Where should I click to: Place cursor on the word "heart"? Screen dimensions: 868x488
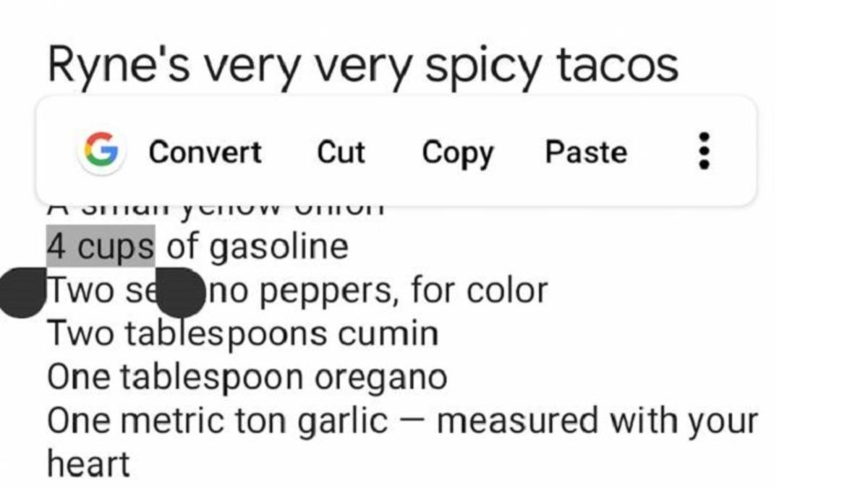click(88, 463)
